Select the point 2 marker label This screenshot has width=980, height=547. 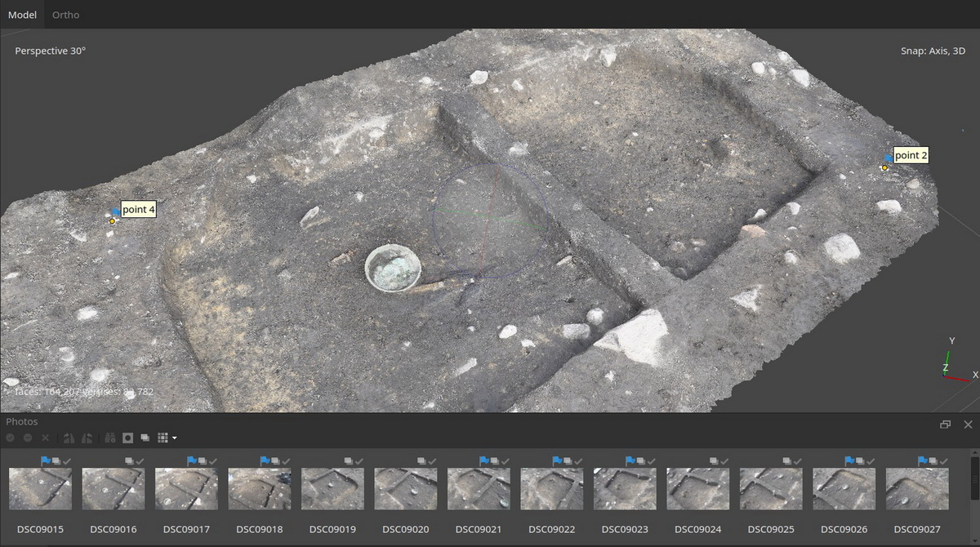coord(911,155)
